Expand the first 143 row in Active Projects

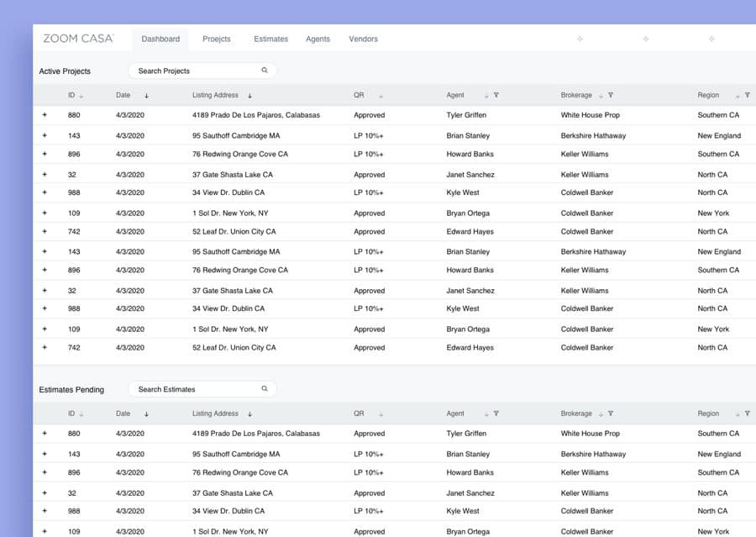coord(45,135)
